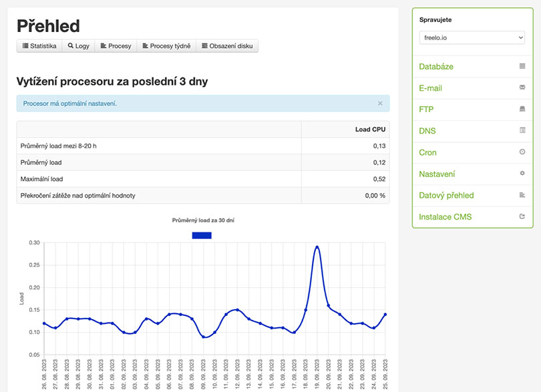Select the 0,00 % value

click(375, 196)
